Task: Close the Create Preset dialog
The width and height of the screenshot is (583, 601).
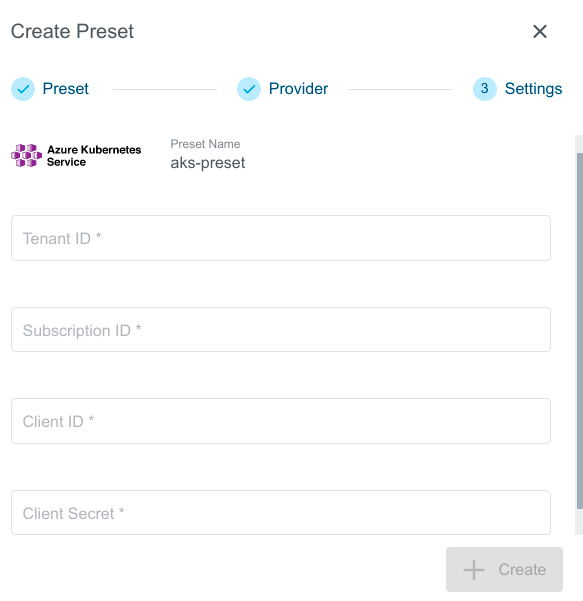Action: click(540, 31)
